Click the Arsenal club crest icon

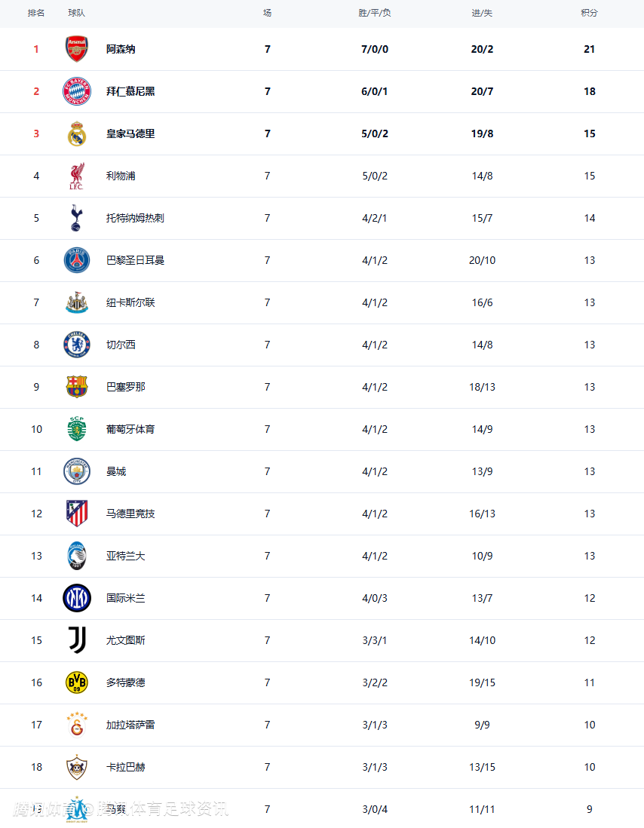(76, 49)
